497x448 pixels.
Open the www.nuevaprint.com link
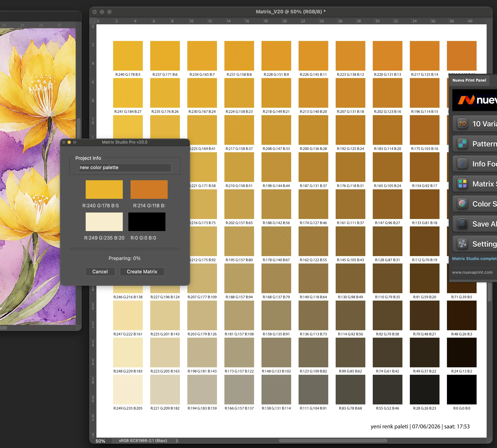pos(472,272)
